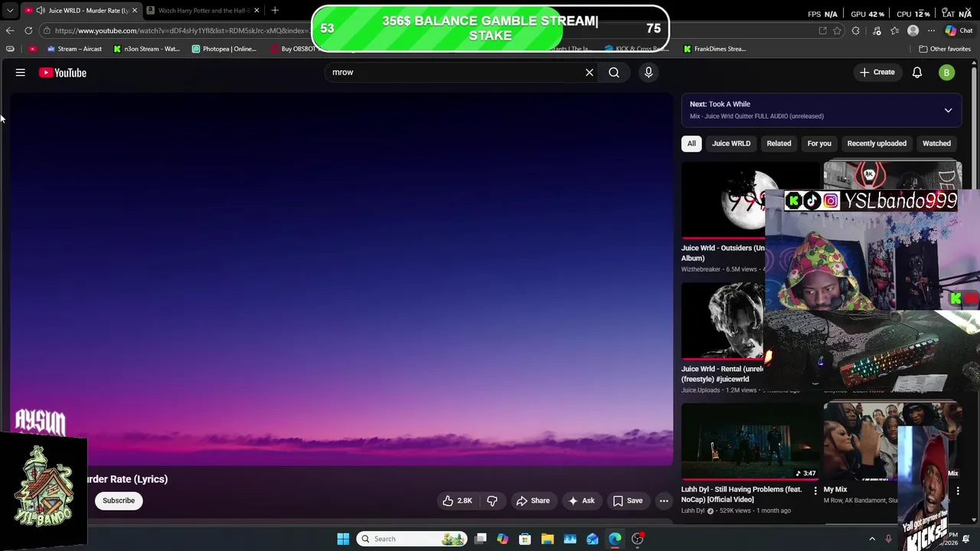This screenshot has width=980, height=551.
Task: Open Edge settings and more menu
Action: (x=931, y=31)
